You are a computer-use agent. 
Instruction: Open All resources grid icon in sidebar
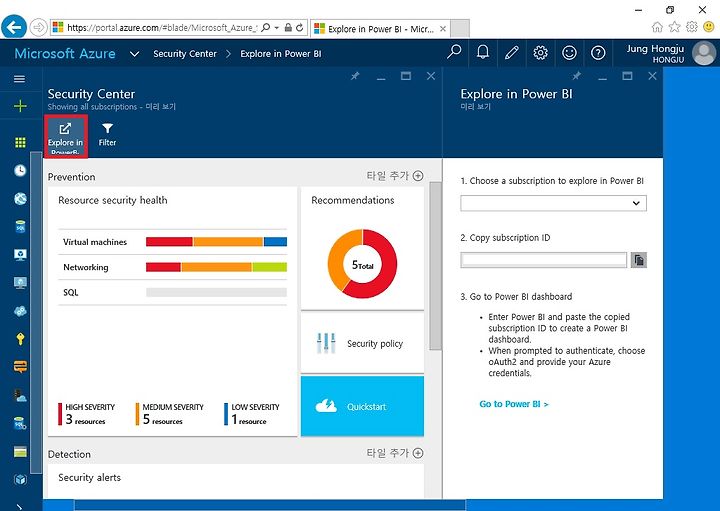[20, 142]
